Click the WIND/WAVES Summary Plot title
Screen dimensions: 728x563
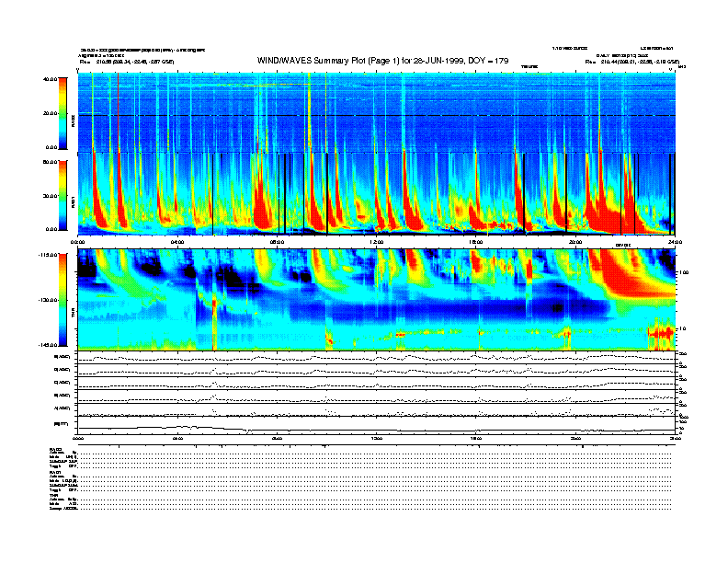tap(382, 61)
